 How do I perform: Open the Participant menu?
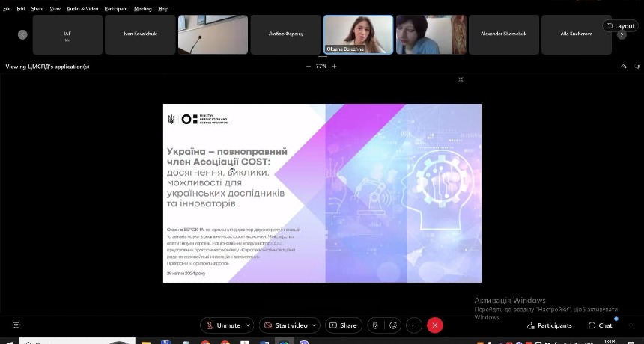116,9
